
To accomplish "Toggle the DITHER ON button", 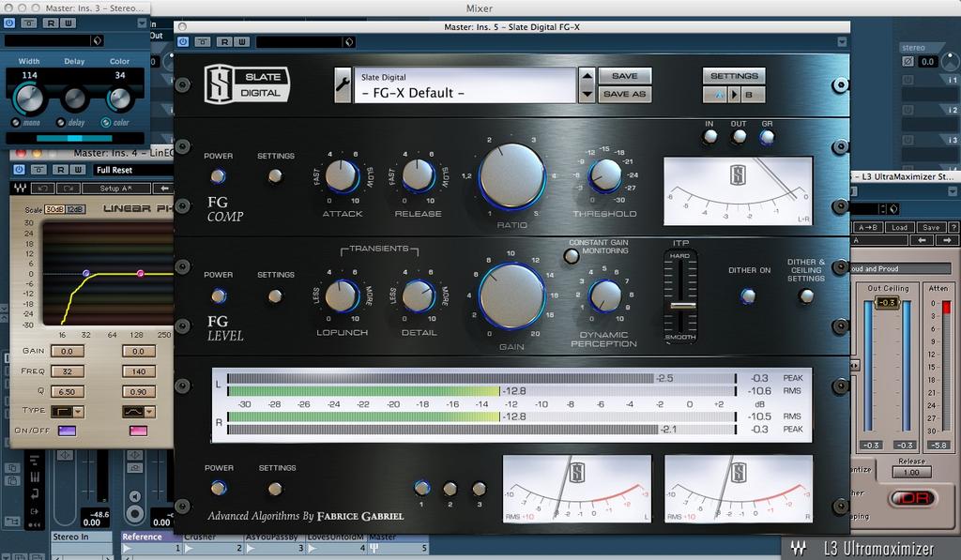I will tap(748, 295).
